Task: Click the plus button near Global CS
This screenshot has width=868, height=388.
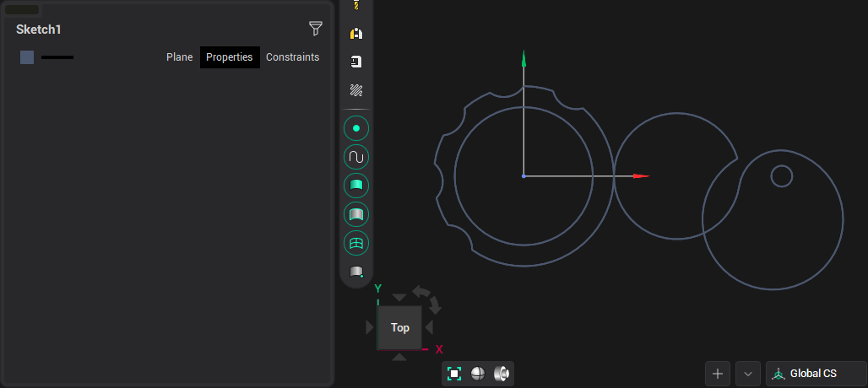Action: [718, 374]
